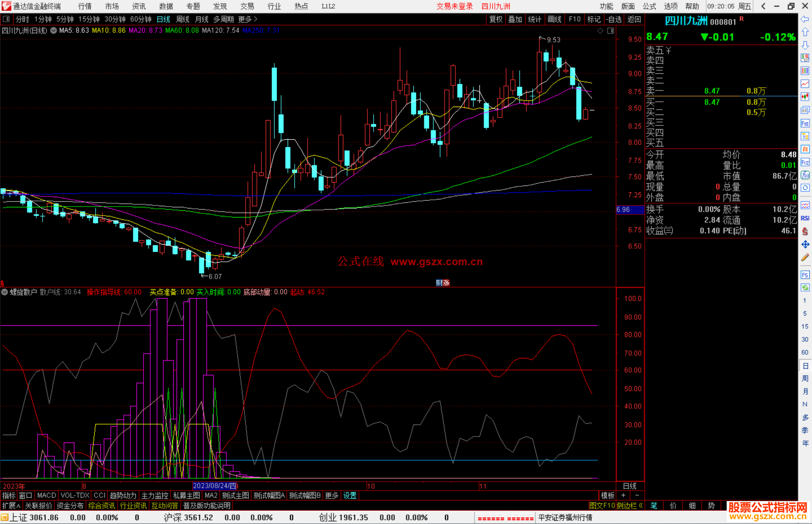The height and width of the screenshot is (524, 812).
Task: Click the 复权 button
Action: coord(495,19)
